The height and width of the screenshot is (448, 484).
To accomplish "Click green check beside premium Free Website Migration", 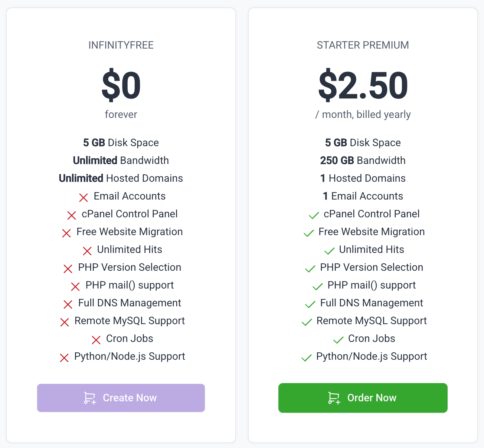I will pos(308,233).
